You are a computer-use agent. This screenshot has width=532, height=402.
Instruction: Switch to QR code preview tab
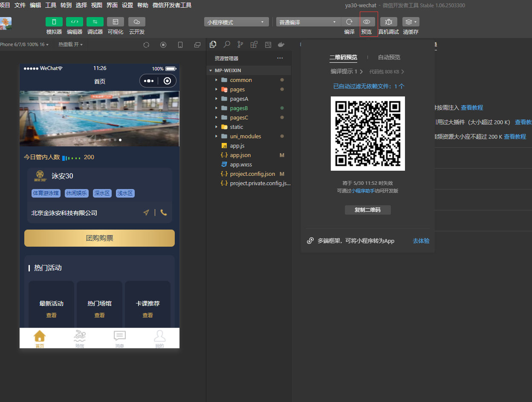(343, 57)
